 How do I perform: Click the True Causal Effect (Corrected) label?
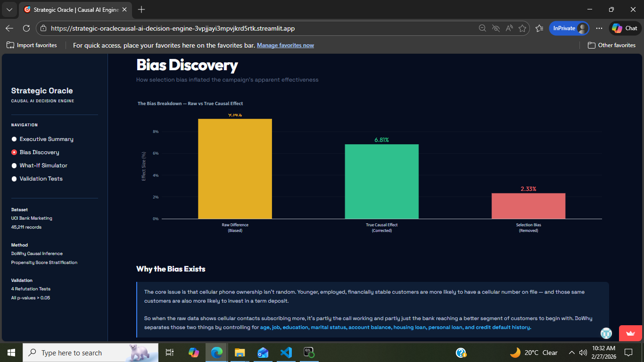point(382,228)
